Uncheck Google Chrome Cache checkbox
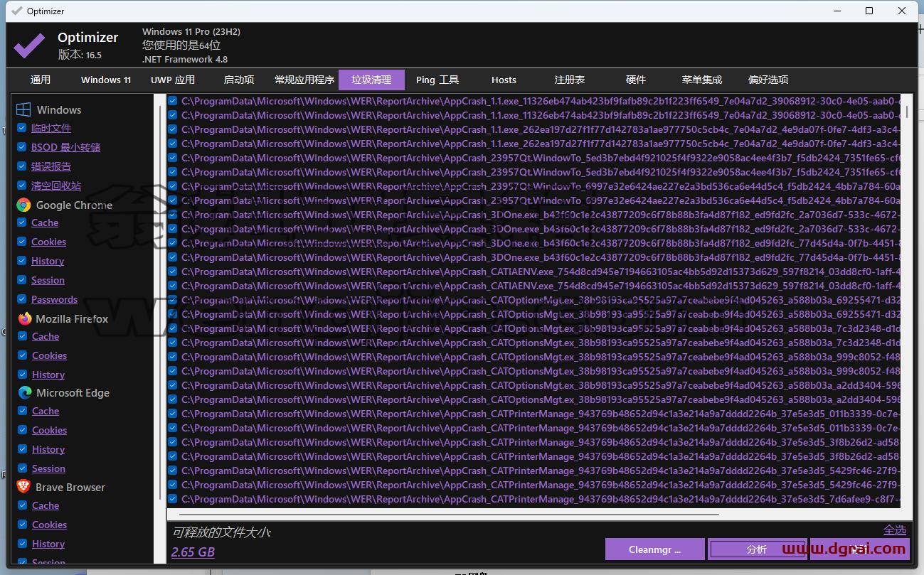This screenshot has height=575, width=924. 22,222
